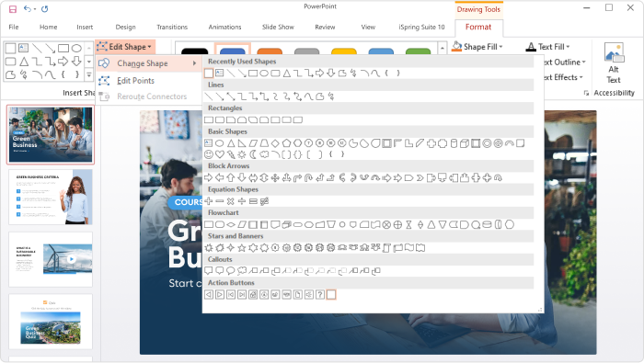Open the Shape Fill dropdown
This screenshot has width=644, height=363.
coord(500,47)
